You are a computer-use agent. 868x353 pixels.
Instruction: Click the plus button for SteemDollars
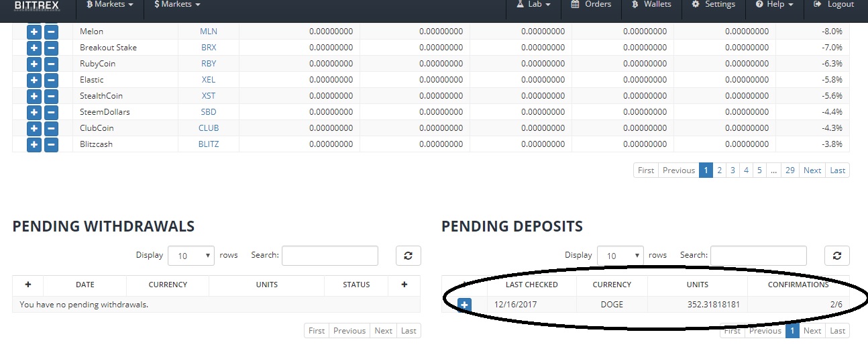coord(34,112)
